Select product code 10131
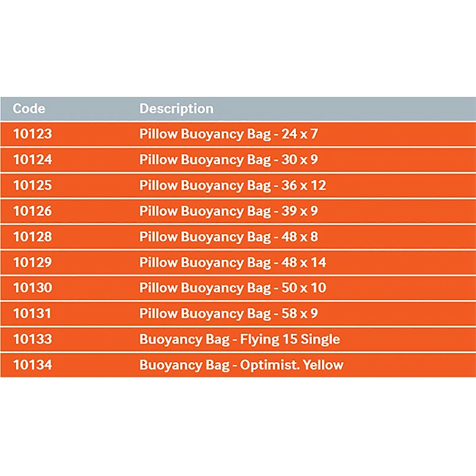 tap(32, 314)
